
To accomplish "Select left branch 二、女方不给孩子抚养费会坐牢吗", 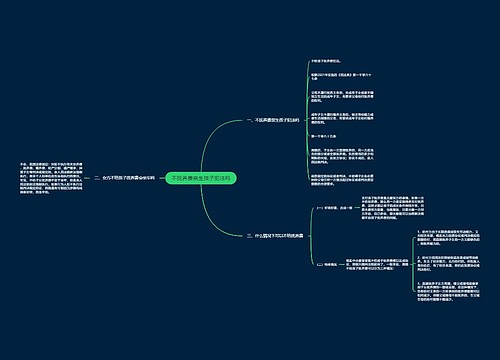I will point(124,178).
